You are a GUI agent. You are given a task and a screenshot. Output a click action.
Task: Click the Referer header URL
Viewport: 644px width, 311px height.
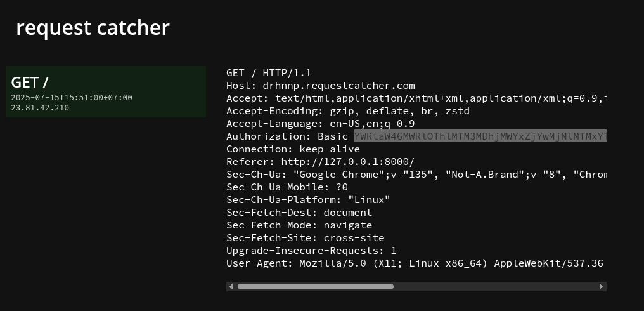tap(348, 162)
